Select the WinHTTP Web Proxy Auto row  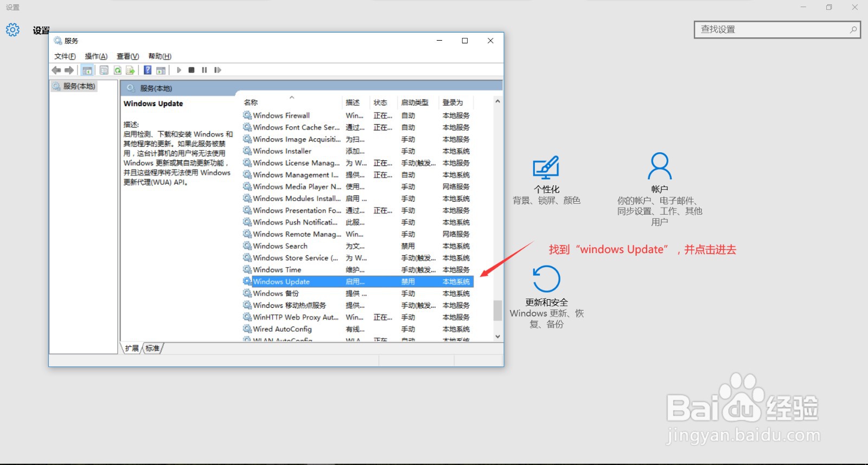click(358, 318)
